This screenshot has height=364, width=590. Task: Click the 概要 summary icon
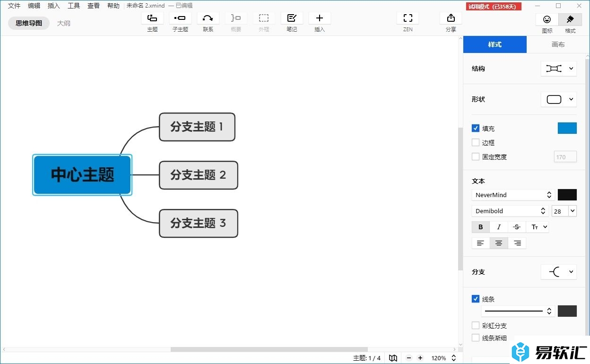pos(236,18)
